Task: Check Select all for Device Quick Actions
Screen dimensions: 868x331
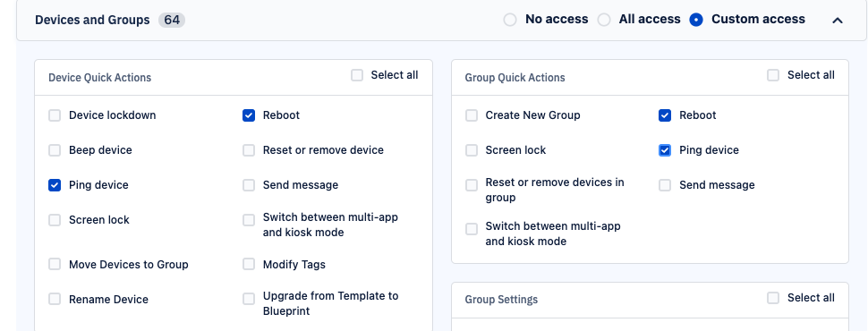Action: coord(357,75)
